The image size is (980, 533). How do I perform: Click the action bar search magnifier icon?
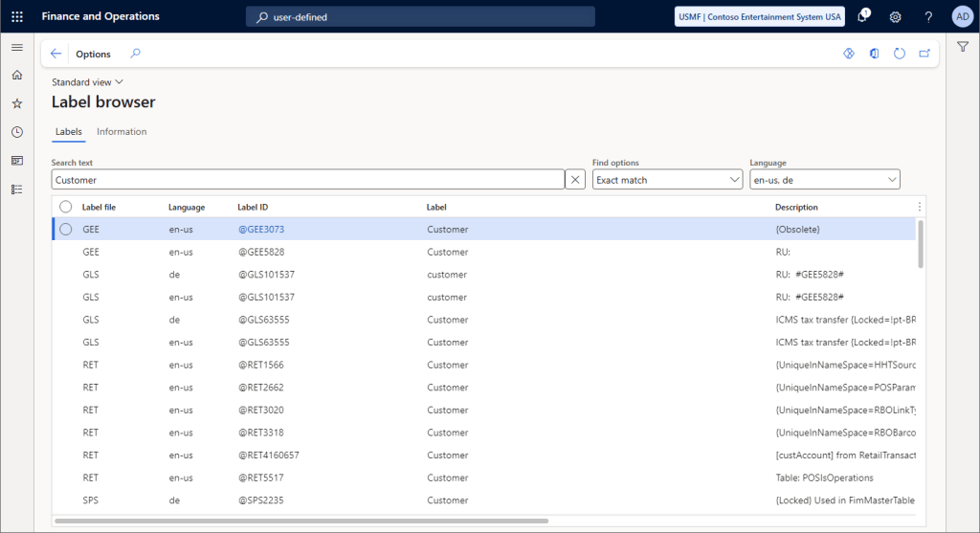tap(135, 54)
